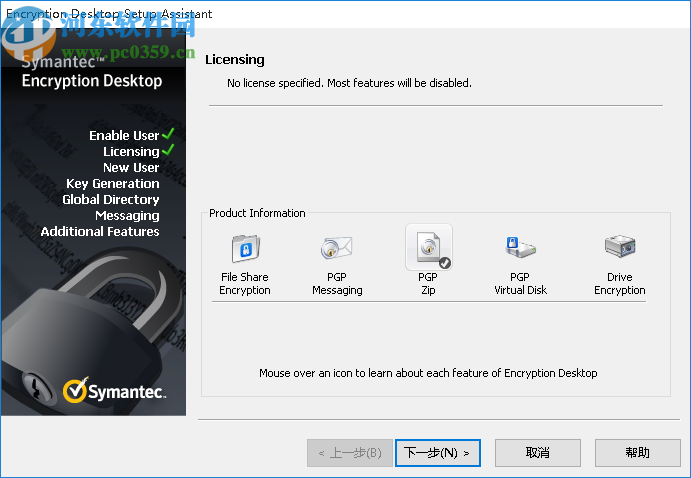
Task: Click the 'No license specified' message text
Action: point(349,83)
